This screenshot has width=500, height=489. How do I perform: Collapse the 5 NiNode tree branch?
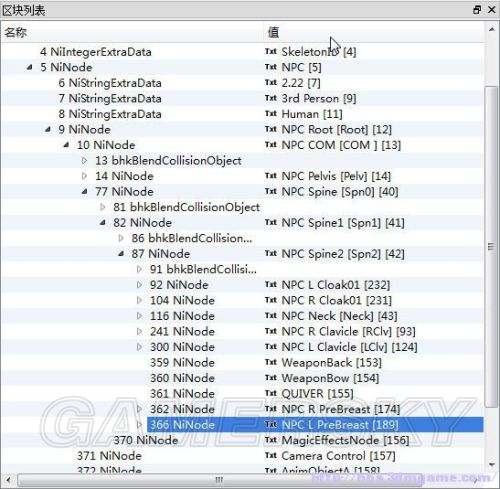pyautogui.click(x=30, y=67)
